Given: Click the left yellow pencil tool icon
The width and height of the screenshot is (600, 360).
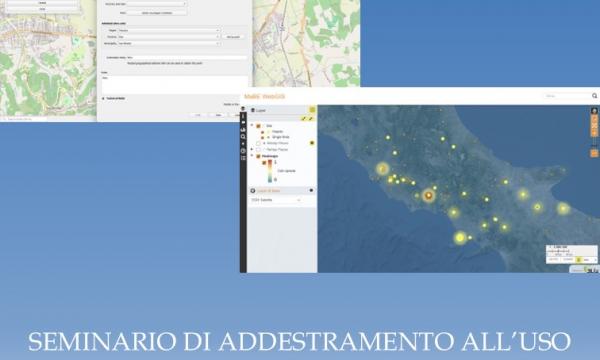Looking at the screenshot, I should point(304,119).
